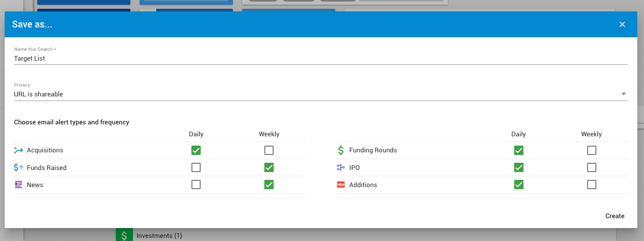Enable Weekly alerts for IPO
The image size is (644, 241).
click(x=592, y=167)
